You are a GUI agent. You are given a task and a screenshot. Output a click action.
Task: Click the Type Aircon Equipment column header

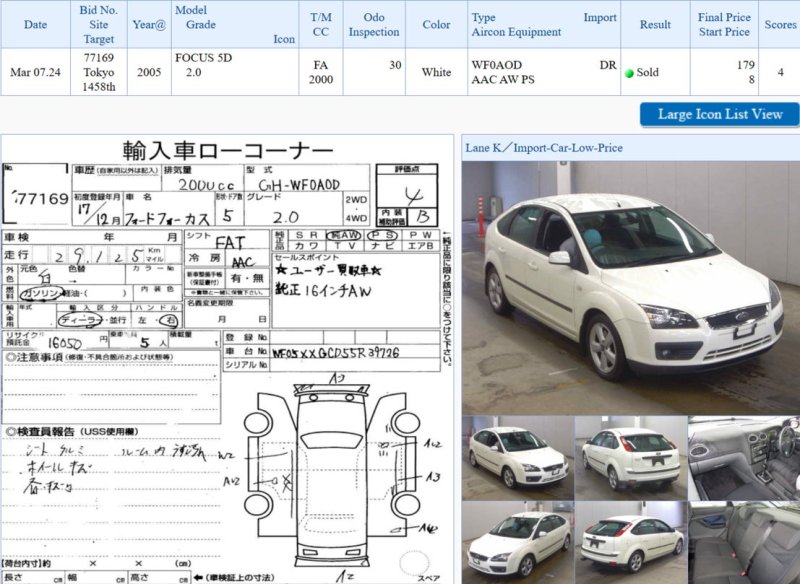543,25
